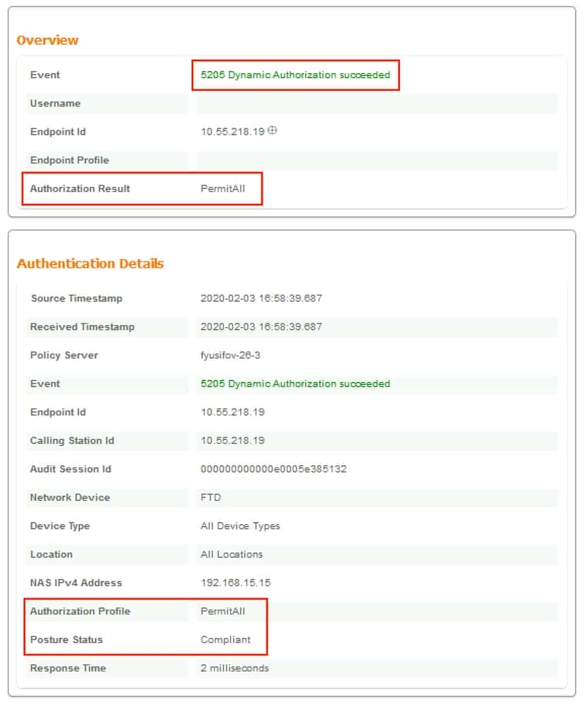Click the 'Source Timestamp' label

(76, 299)
